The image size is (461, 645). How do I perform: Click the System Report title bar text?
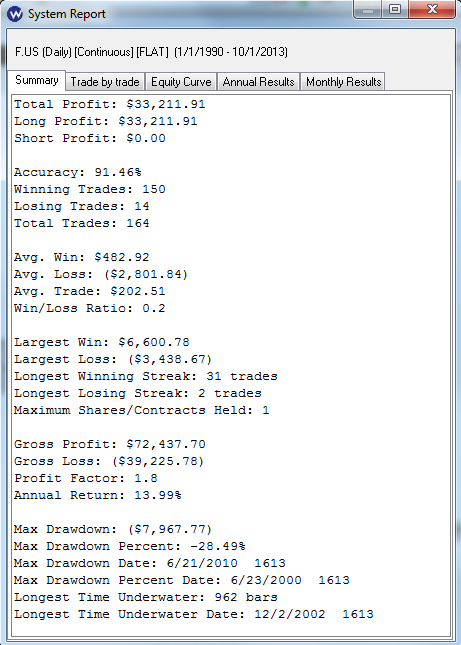pos(67,14)
